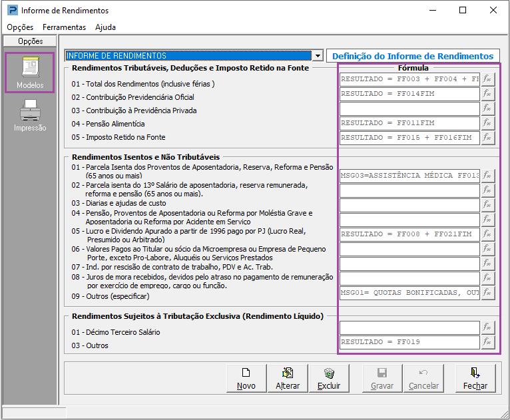
Task: Open fx editor for 09 - Outros (especificar)
Action: (488, 293)
